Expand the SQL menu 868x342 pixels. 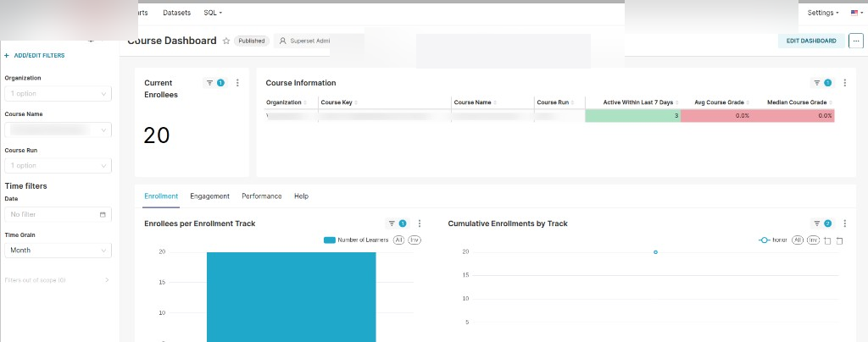coord(213,13)
